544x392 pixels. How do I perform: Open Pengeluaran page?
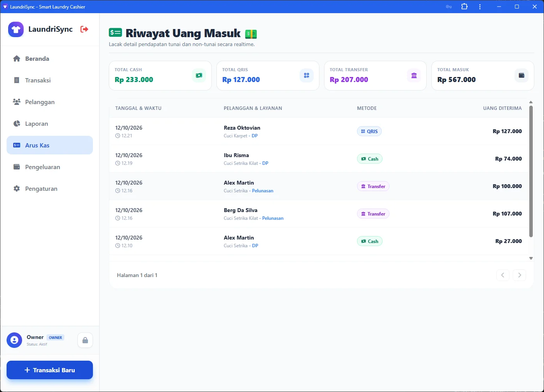(50, 167)
